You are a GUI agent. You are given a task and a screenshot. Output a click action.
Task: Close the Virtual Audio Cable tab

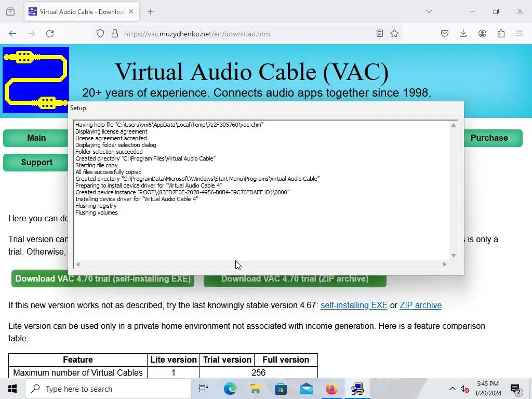131,11
